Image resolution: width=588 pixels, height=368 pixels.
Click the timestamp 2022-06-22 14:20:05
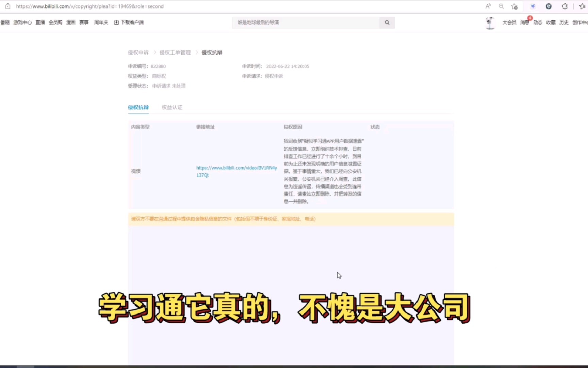click(288, 66)
